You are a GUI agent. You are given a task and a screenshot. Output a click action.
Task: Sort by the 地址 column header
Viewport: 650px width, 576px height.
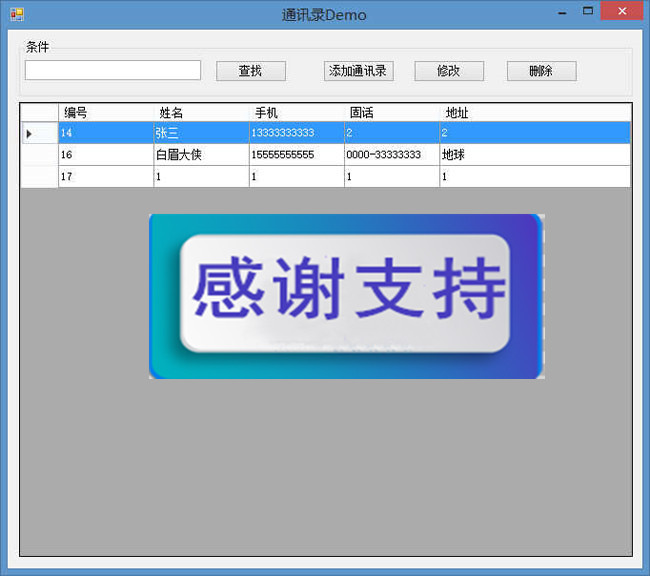coord(535,112)
